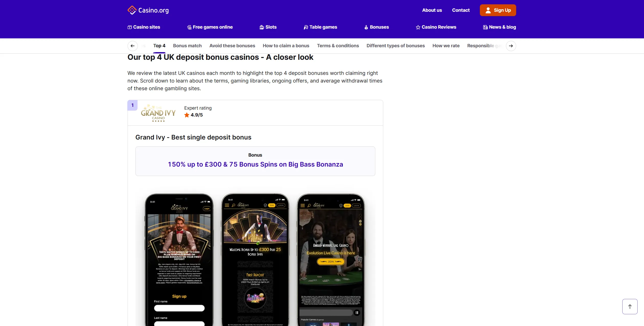Click the News & blog newspaper icon
This screenshot has width=644, height=326.
(485, 27)
